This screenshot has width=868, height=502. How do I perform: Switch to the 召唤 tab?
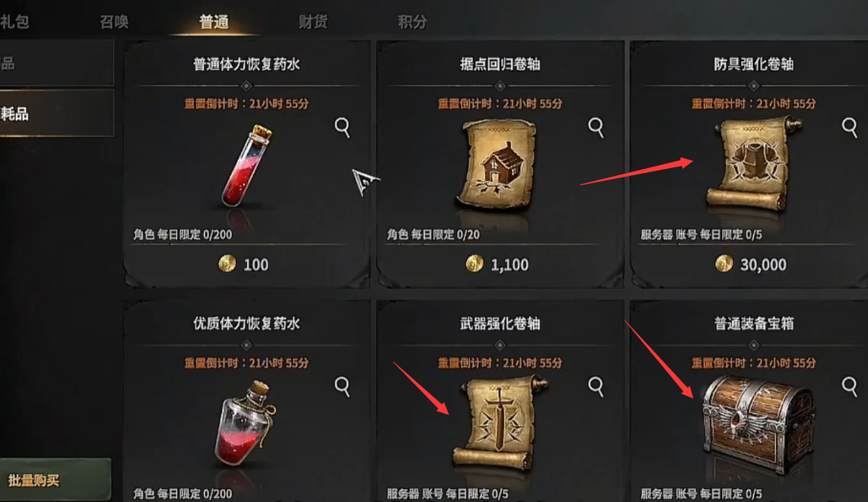point(114,22)
